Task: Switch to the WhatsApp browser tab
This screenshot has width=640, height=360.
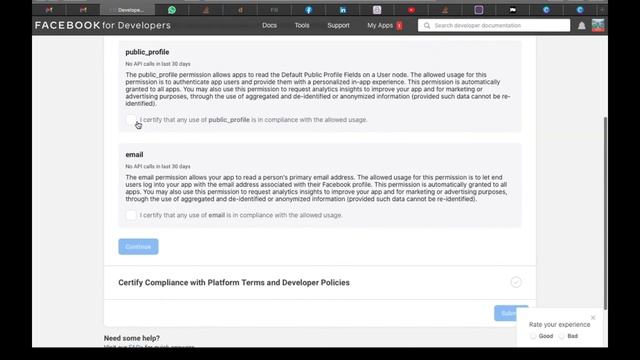Action: 172,10
